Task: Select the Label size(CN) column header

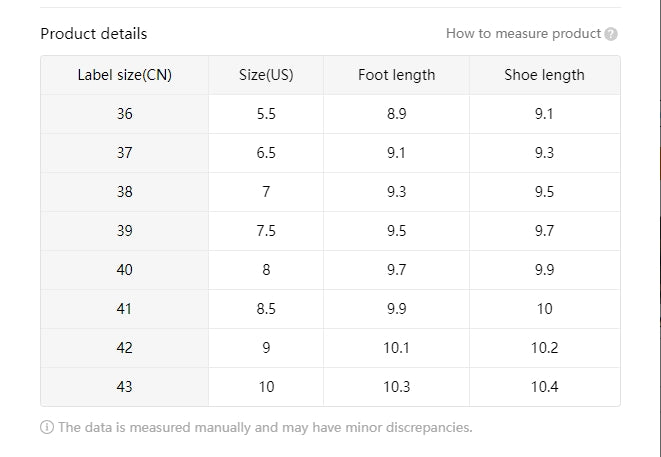Action: tap(125, 75)
